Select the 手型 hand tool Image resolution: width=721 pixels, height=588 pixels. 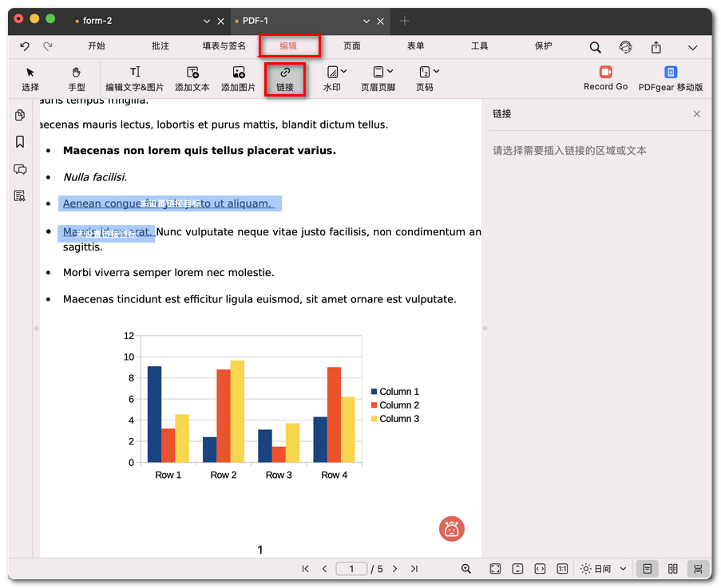77,78
